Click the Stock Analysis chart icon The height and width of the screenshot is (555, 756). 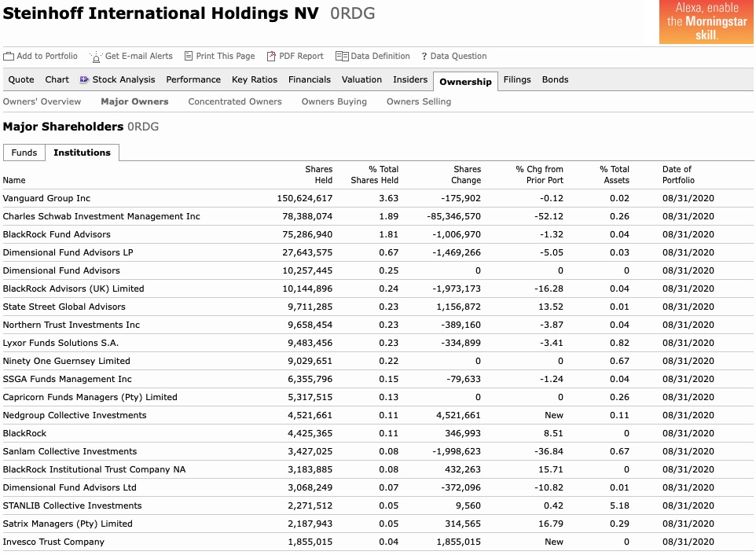83,79
